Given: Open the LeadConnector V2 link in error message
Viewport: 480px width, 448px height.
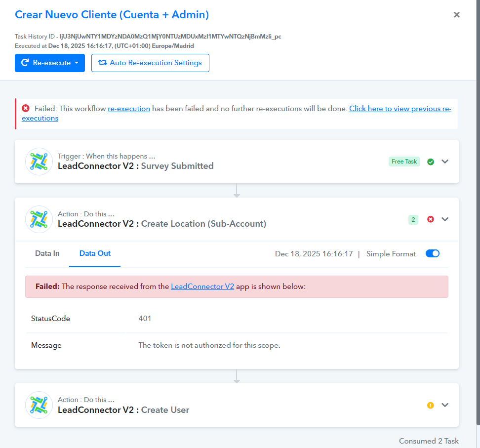Looking at the screenshot, I should pos(202,286).
